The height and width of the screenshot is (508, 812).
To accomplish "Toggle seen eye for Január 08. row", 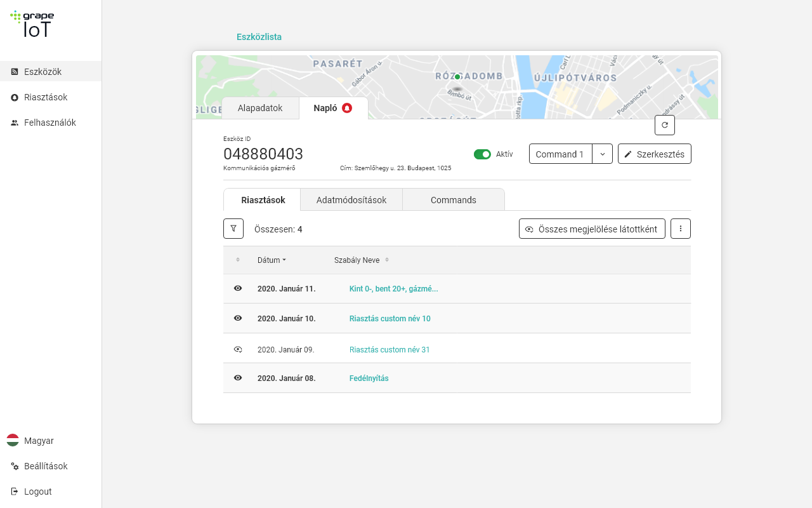I will 238,378.
